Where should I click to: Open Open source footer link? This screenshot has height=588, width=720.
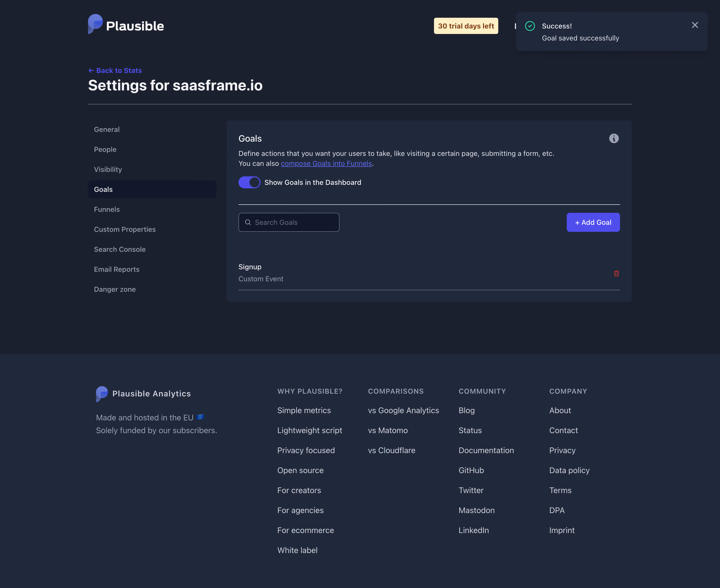click(x=300, y=470)
